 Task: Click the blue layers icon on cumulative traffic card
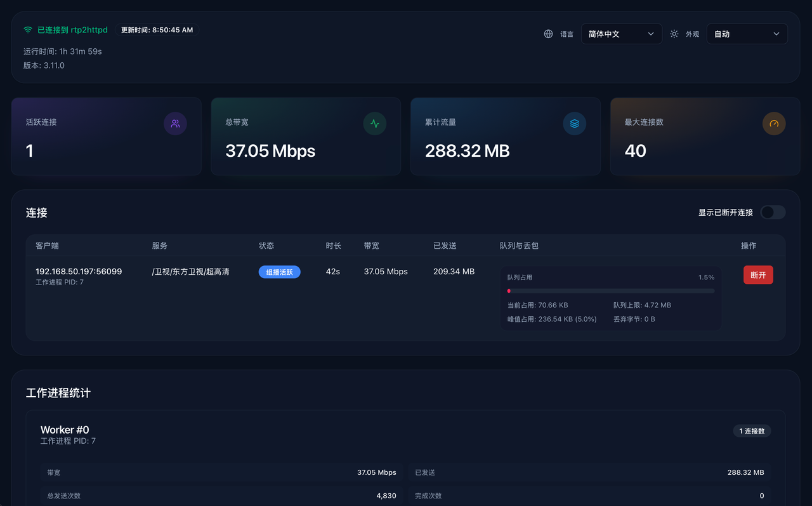[x=575, y=124]
